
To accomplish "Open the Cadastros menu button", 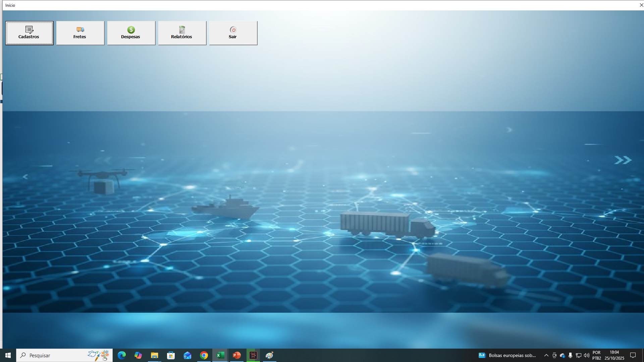I will coord(29,33).
